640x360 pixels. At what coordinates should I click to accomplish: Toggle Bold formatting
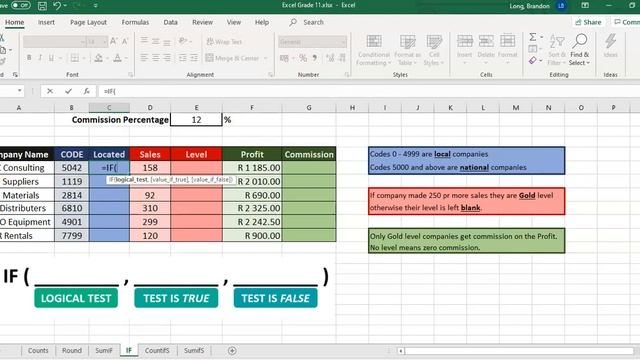pyautogui.click(x=29, y=58)
